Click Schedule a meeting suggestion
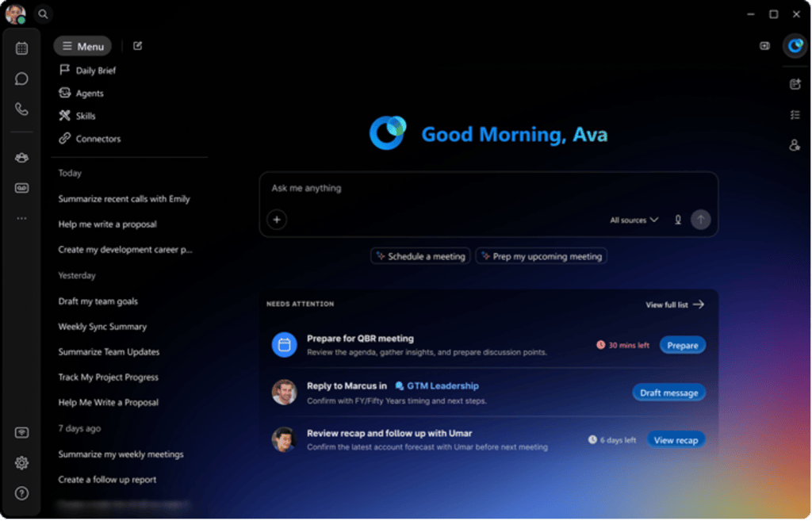This screenshot has height=521, width=812. [420, 256]
